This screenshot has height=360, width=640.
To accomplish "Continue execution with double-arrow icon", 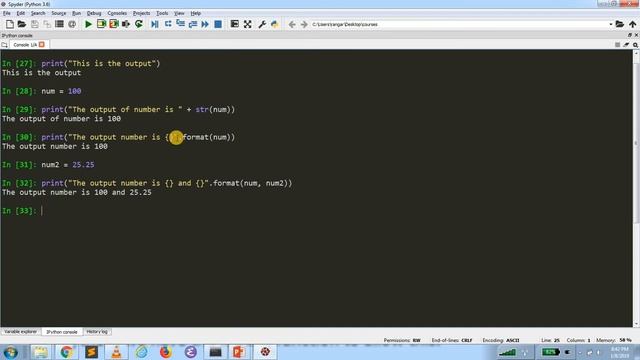I will tap(205, 24).
